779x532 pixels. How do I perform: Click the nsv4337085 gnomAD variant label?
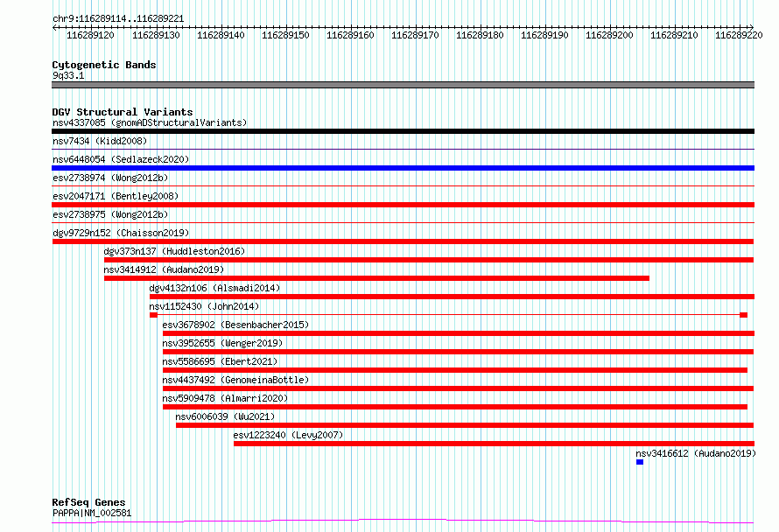[150, 122]
